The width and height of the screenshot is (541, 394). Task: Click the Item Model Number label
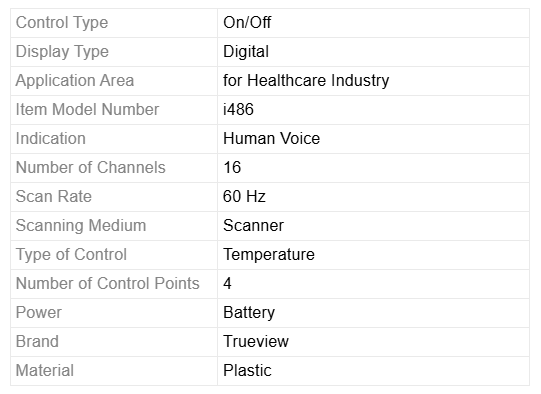87,110
